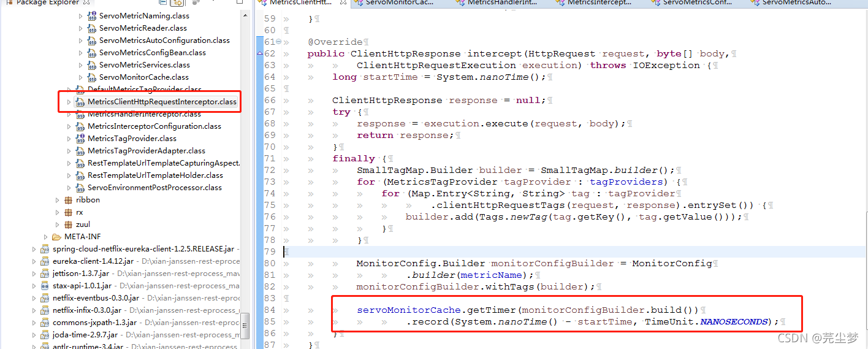Expand MetricsInterceptorConfiguration.class node

point(69,126)
